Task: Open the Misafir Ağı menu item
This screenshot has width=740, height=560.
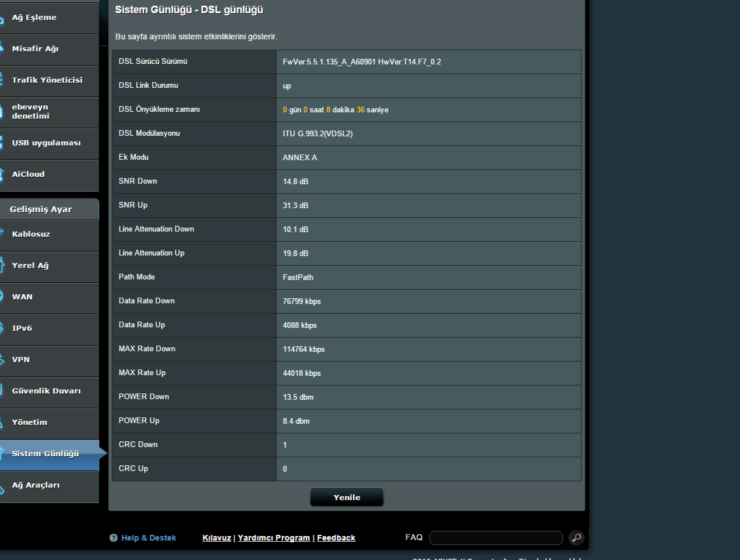Action: 35,49
